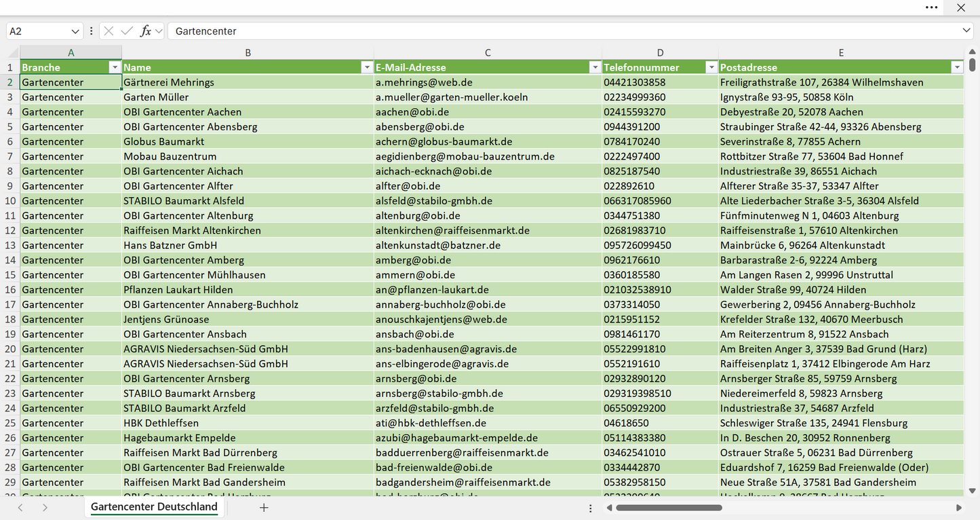Image resolution: width=980 pixels, height=520 pixels.
Task: Click the scrollbar split handle dots
Action: click(x=591, y=508)
